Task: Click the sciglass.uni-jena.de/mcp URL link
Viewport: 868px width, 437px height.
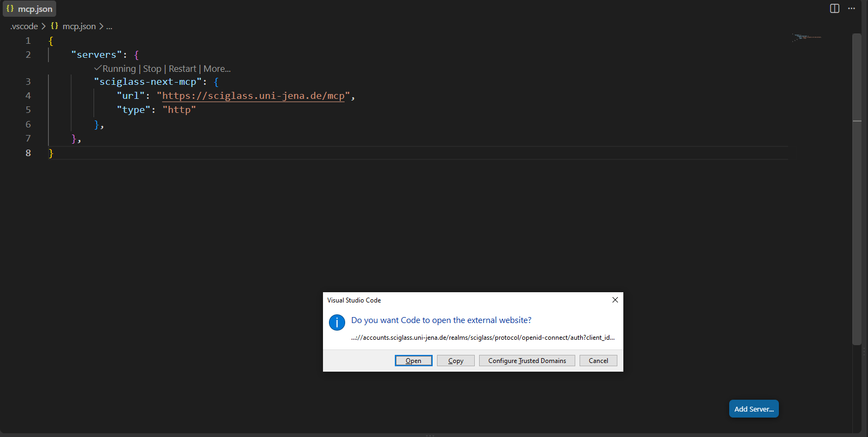Action: 253,96
